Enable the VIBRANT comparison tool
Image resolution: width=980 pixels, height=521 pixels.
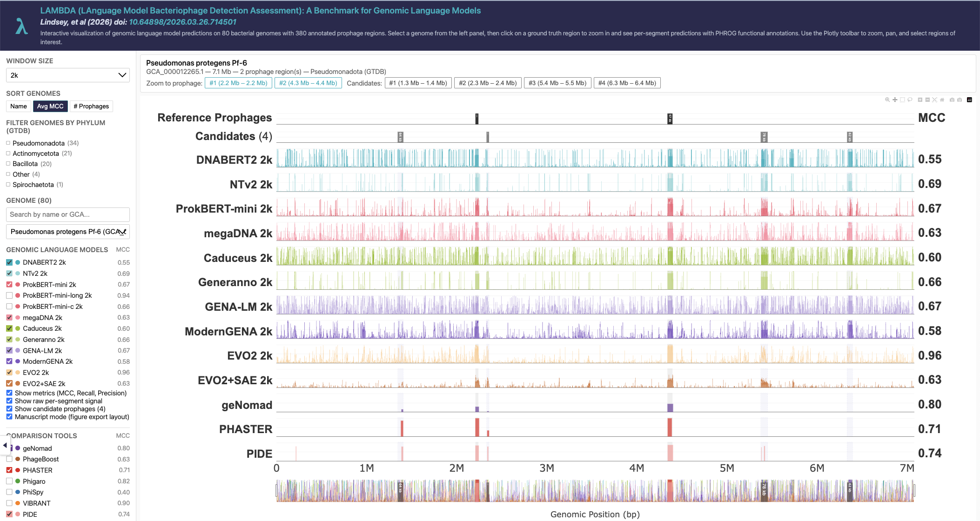tap(9, 503)
